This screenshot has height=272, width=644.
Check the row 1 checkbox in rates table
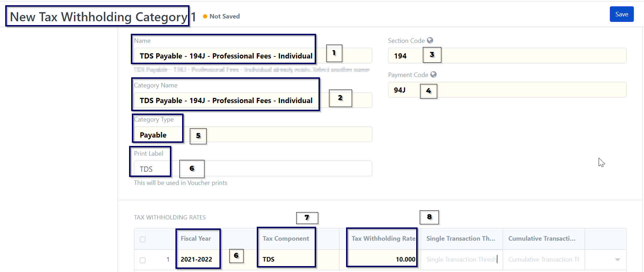coord(142,260)
